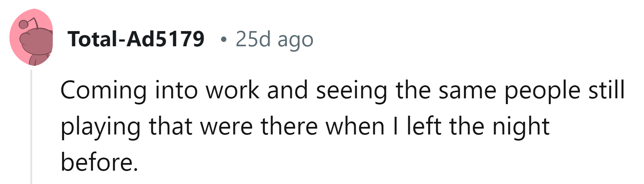Image resolution: width=644 pixels, height=184 pixels.
Task: Click the word "playing" in the comment
Action: click(x=100, y=127)
